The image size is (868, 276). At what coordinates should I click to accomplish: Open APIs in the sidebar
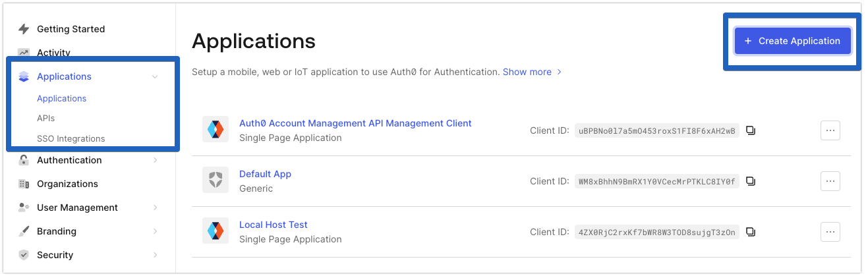pos(45,119)
